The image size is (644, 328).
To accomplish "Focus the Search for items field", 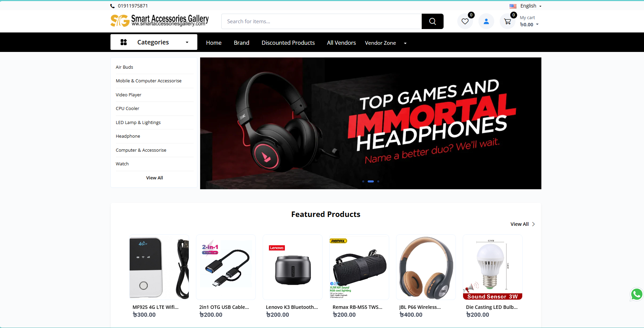I will click(x=321, y=22).
